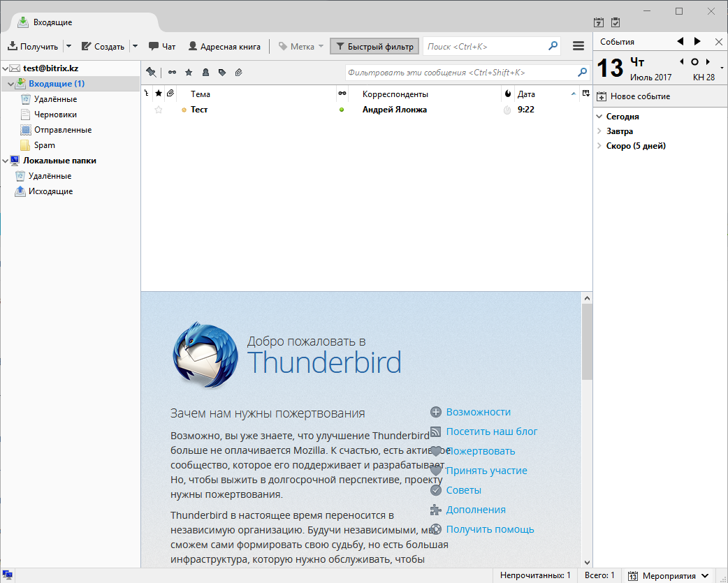The image size is (728, 583).
Task: Click the Мероприятия status bar dropdown
Action: pyautogui.click(x=668, y=576)
